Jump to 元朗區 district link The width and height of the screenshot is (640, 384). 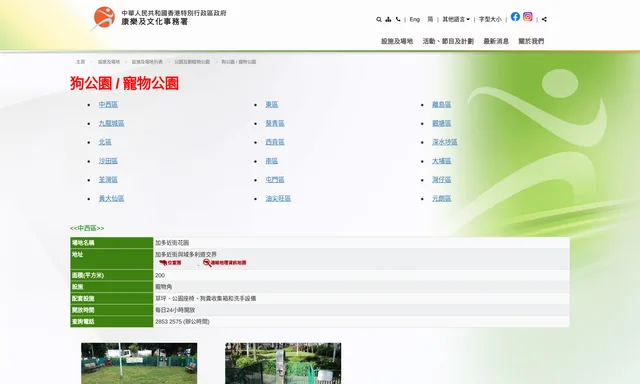(442, 198)
